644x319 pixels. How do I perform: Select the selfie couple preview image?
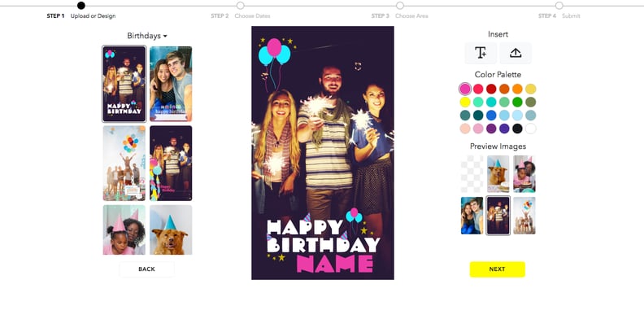(x=472, y=216)
